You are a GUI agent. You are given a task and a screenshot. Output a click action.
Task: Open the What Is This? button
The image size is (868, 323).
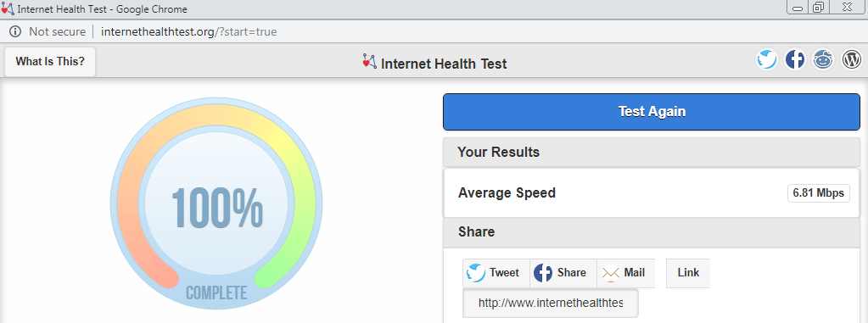pyautogui.click(x=50, y=61)
